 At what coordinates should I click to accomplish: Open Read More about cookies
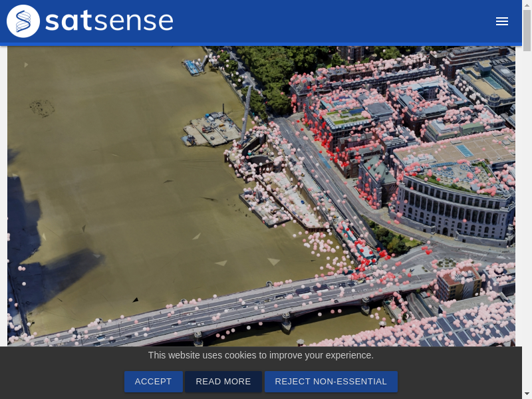click(223, 382)
